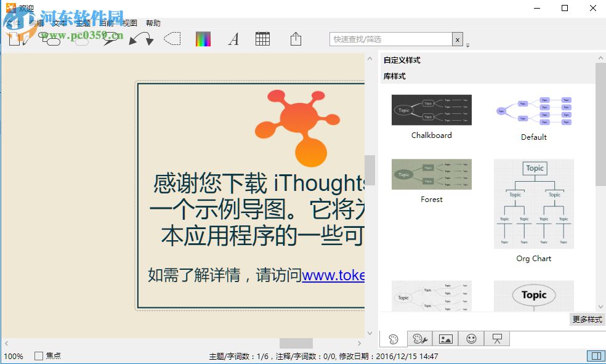Toggle the sidebar layout icon in status bar
Viewport: 606px width, 364px height.
pyautogui.click(x=596, y=355)
